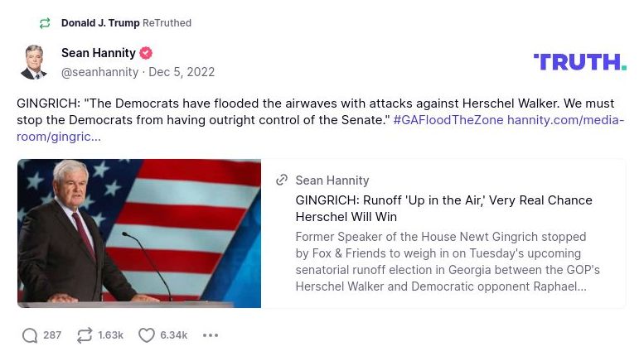Click the green ReTruthed icon at top
Viewport: 644px width, 361px height.
[45, 23]
